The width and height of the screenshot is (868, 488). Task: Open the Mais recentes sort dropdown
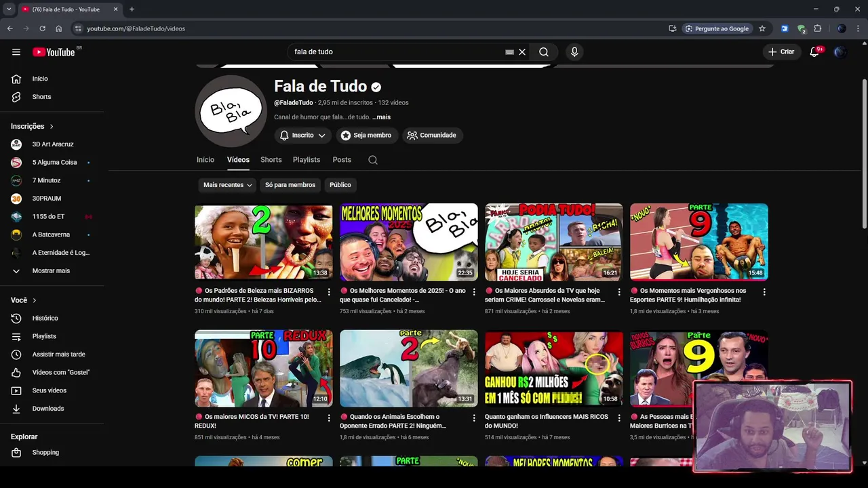(x=227, y=185)
